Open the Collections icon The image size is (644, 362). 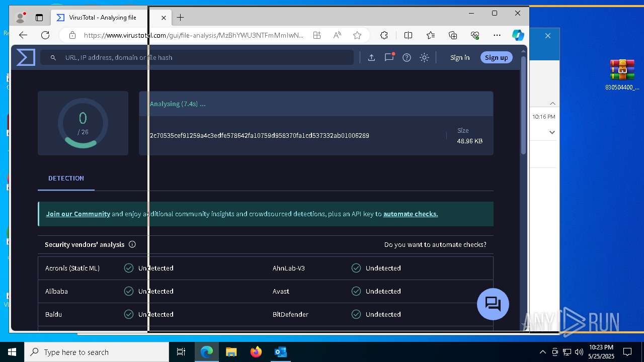pyautogui.click(x=453, y=35)
